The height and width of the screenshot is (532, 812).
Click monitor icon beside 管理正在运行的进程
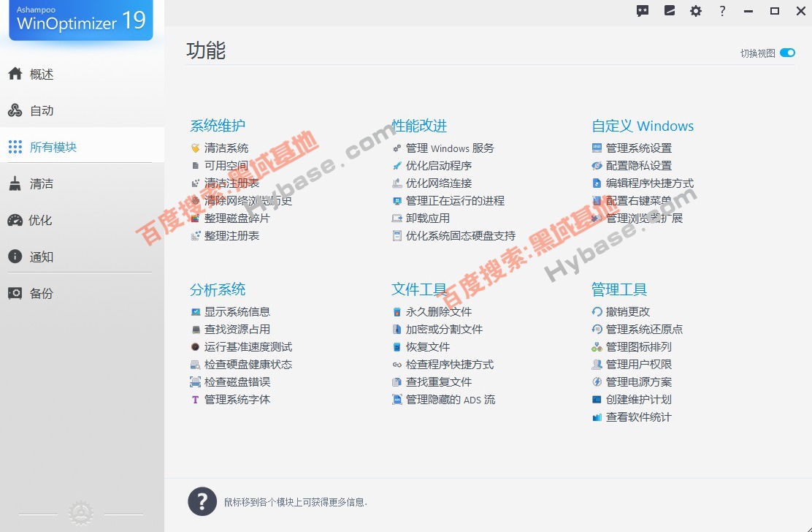coord(397,201)
